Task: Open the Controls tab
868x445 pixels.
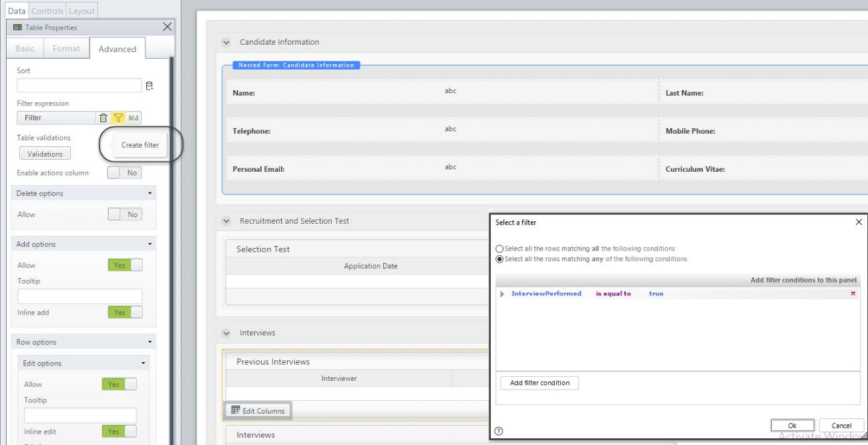Action: coord(47,11)
